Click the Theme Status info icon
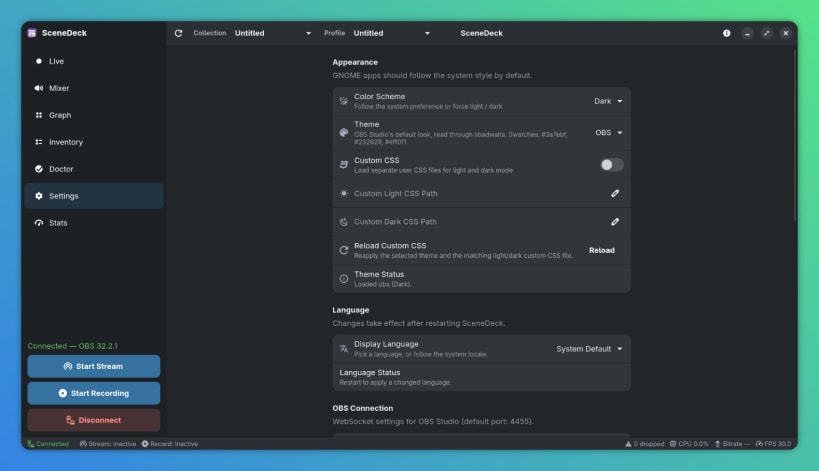Viewport: 819px width, 471px height. click(344, 279)
